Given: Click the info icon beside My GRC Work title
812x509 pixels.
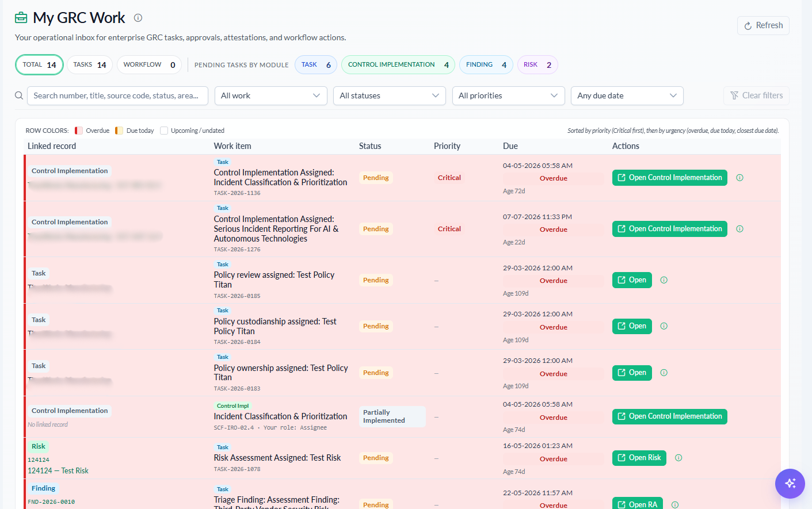Looking at the screenshot, I should [138, 18].
